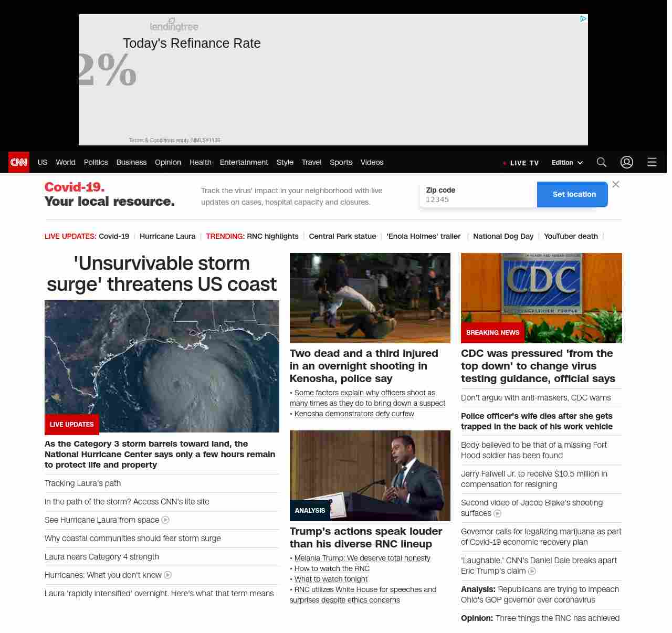
Task: Click the trending National Dog Day link
Action: [503, 236]
